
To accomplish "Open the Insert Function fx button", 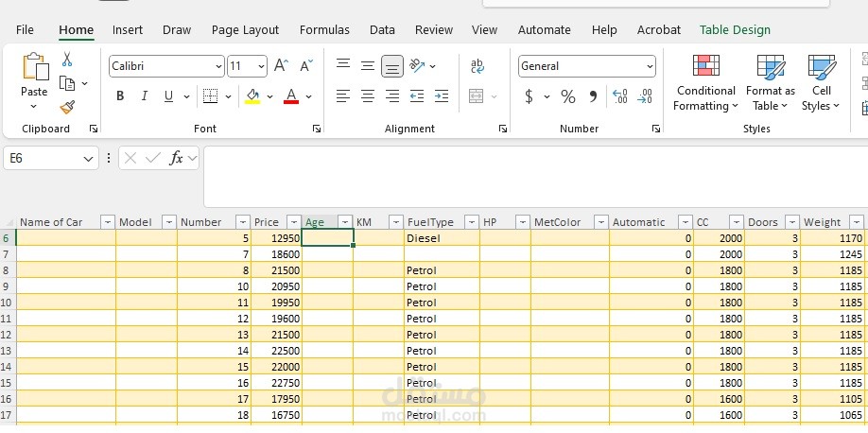I will pyautogui.click(x=176, y=159).
